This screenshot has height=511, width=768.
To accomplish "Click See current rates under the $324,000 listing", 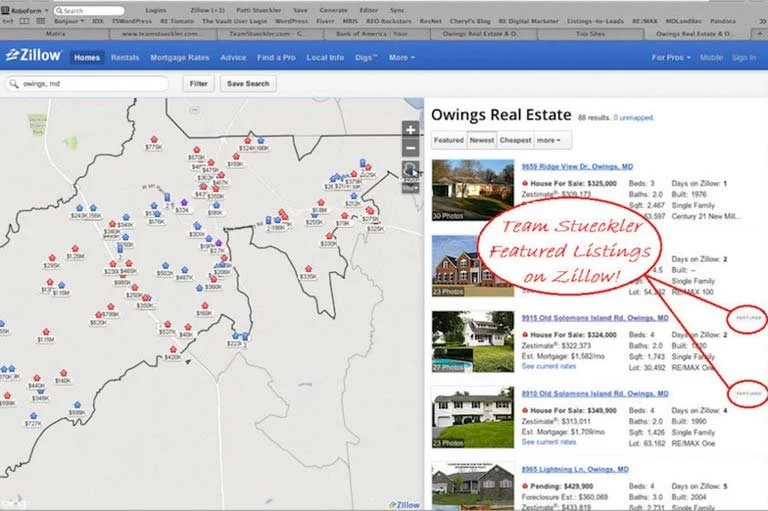I will [549, 366].
